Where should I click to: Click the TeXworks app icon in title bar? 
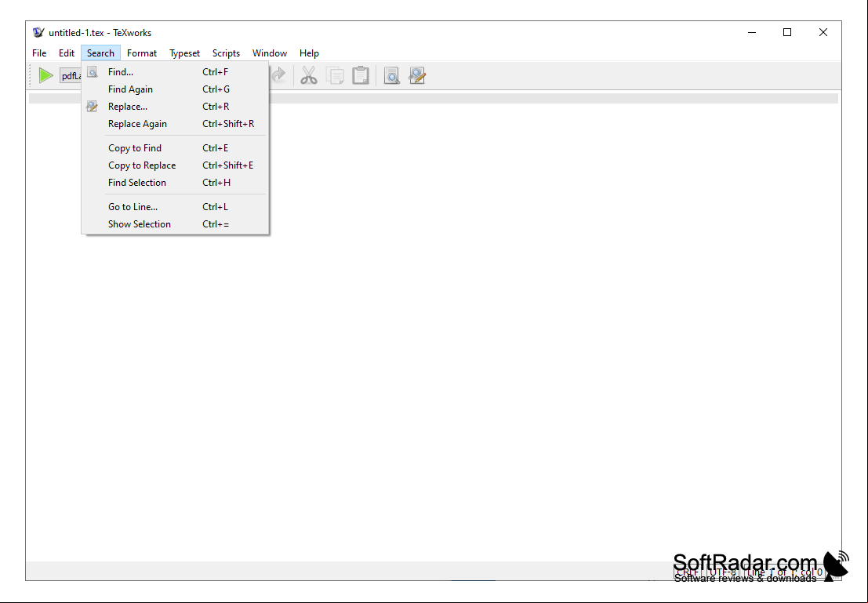tap(38, 32)
